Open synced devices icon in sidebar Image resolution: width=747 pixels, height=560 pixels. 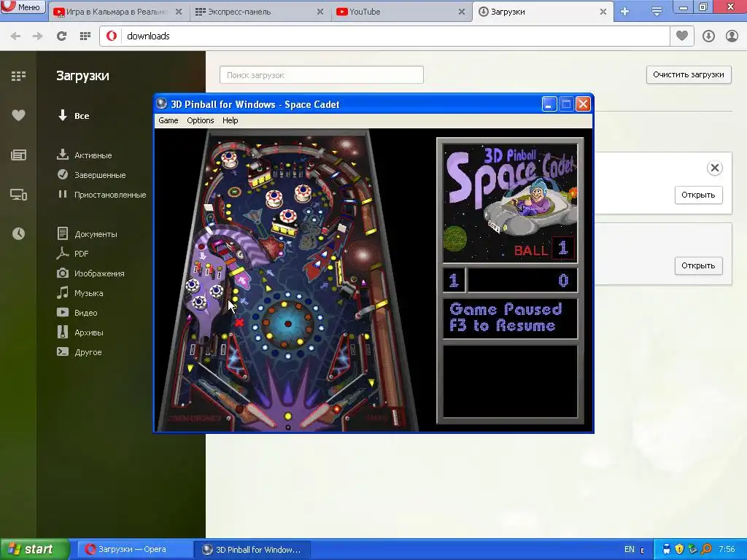18,194
